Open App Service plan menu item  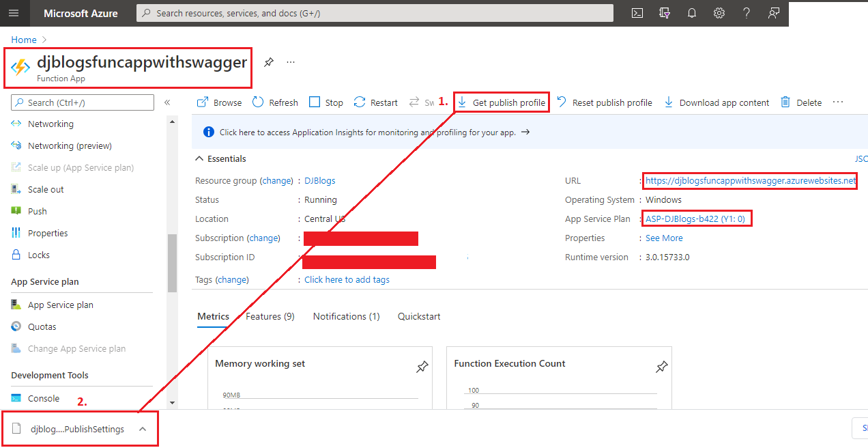60,305
